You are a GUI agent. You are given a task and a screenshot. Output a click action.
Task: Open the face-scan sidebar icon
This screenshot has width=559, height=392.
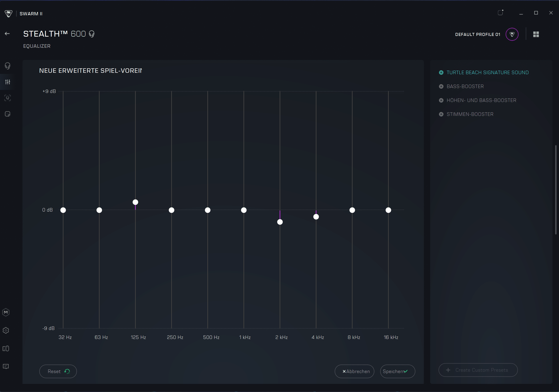click(x=8, y=98)
